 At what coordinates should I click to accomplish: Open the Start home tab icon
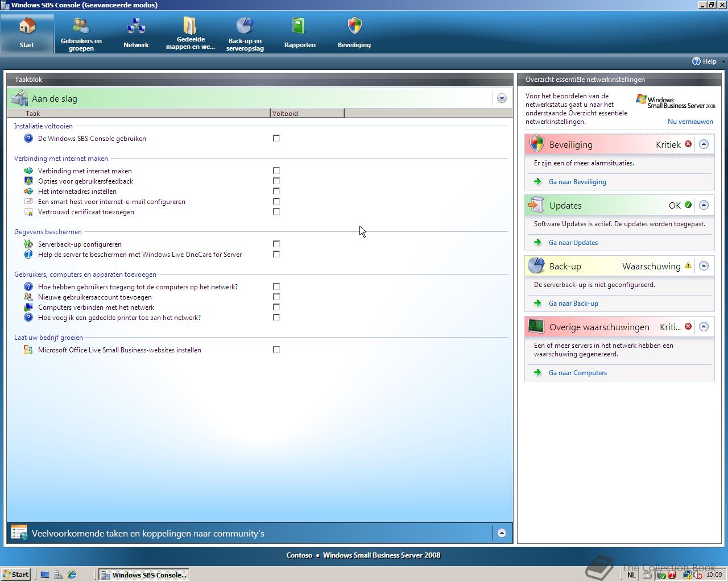27,26
